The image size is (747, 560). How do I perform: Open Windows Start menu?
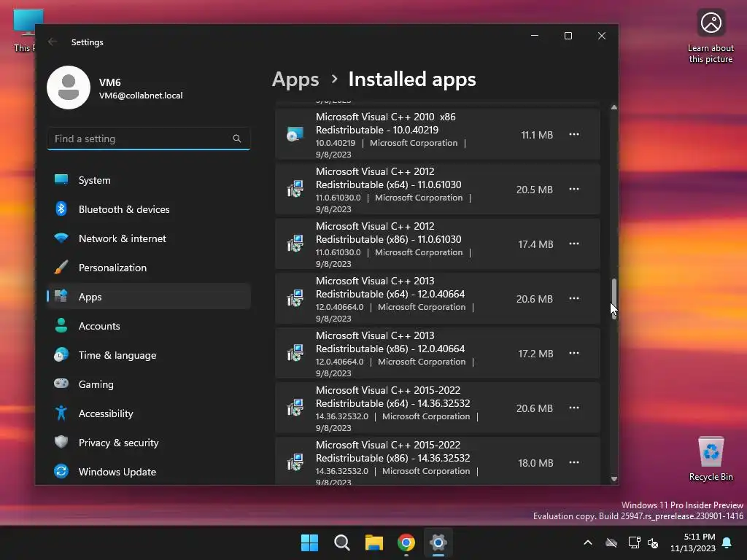(309, 542)
